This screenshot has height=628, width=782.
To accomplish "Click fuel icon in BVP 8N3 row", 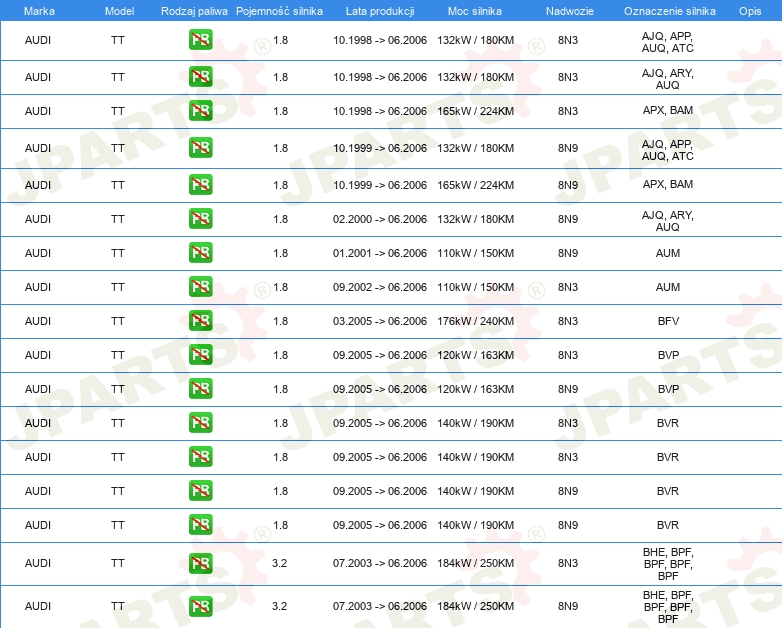I will tap(200, 355).
